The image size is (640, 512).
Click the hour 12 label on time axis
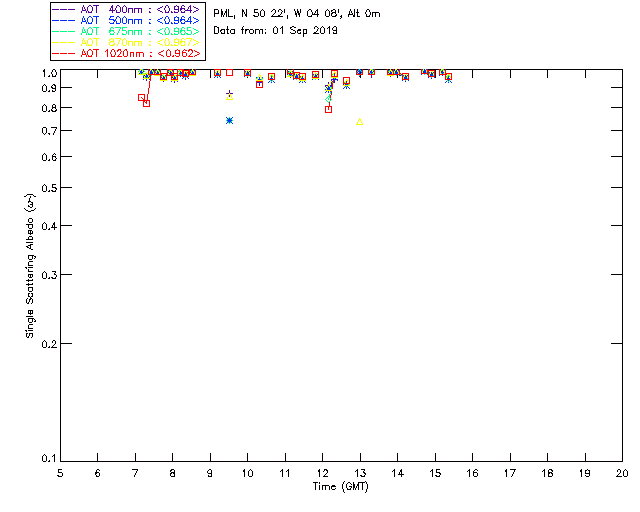coord(322,473)
